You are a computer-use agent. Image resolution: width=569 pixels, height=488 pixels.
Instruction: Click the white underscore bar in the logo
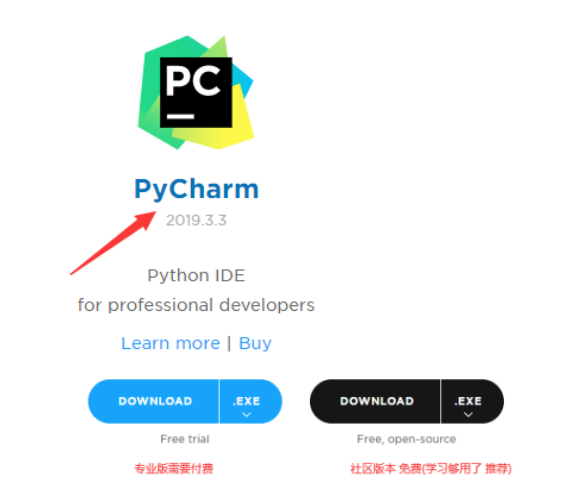pyautogui.click(x=180, y=116)
